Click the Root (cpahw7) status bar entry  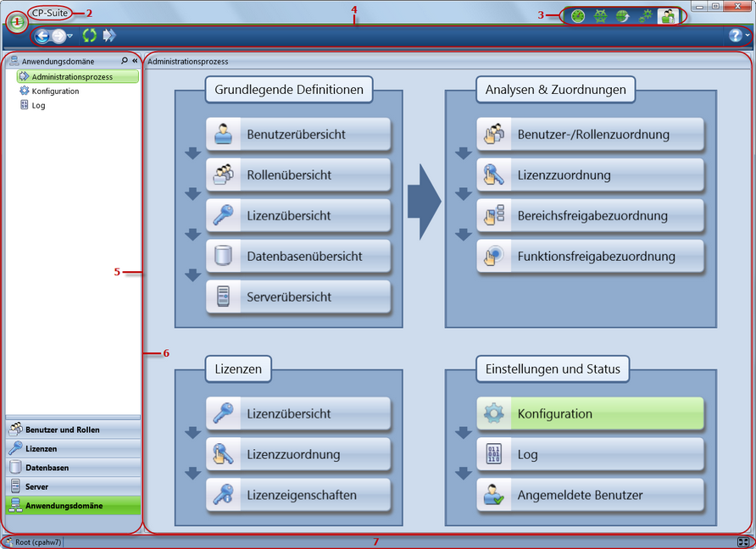click(33, 542)
